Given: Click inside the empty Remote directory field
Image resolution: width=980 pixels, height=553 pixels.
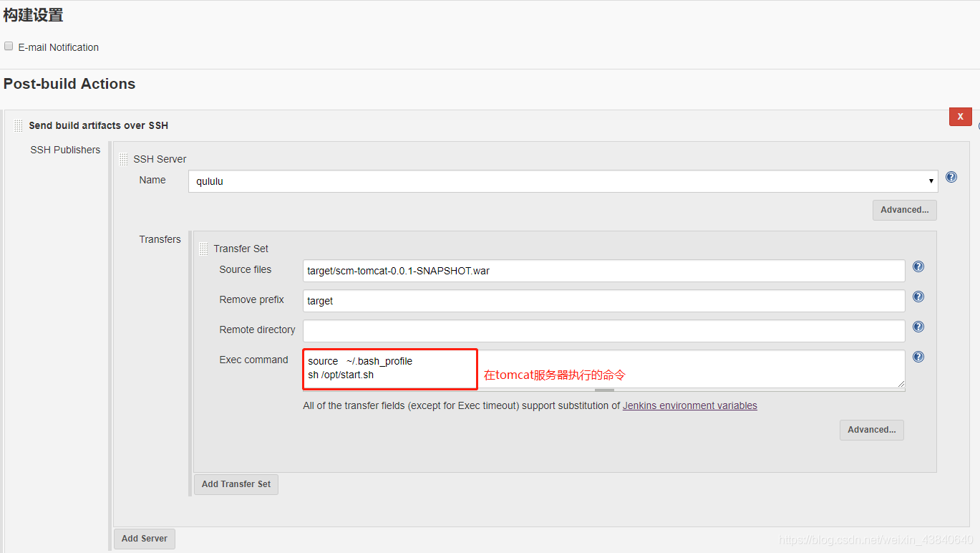Looking at the screenshot, I should [x=604, y=331].
